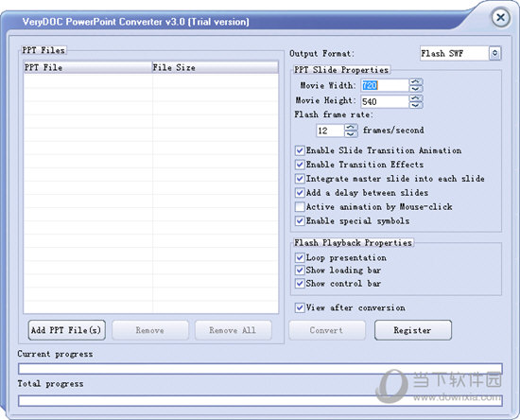This screenshot has height=420, width=520.
Task: Sort by File Size column header
Action: point(215,67)
